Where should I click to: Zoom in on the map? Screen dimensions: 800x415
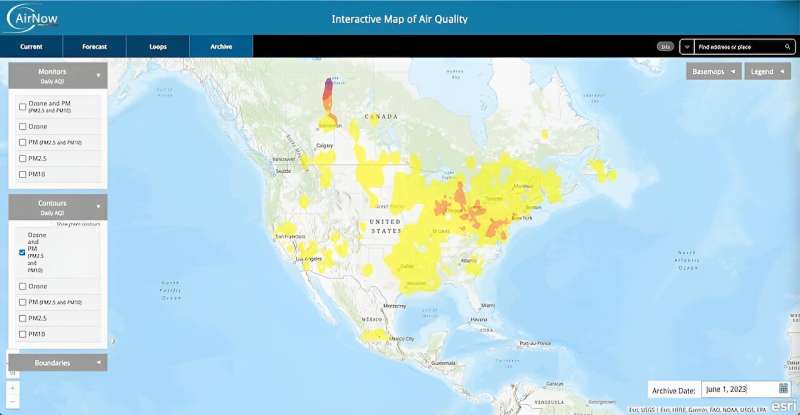coord(12,387)
